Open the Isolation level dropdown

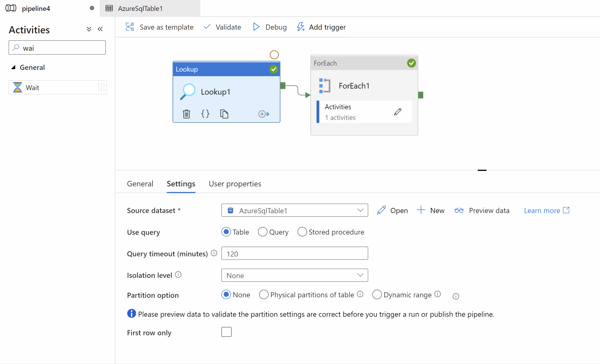(295, 275)
